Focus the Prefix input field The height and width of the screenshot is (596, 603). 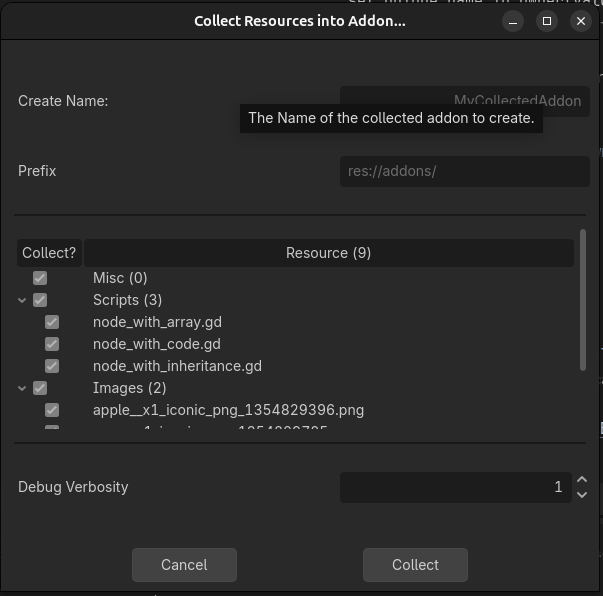click(x=464, y=171)
